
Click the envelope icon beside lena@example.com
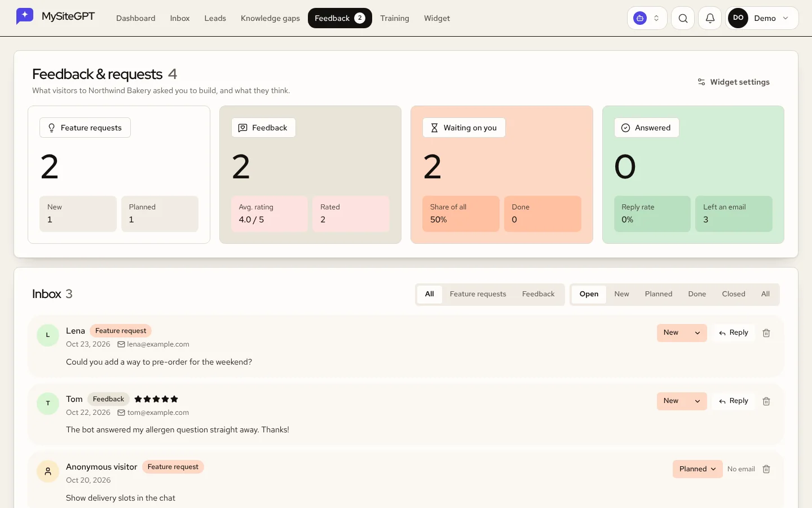coord(121,344)
